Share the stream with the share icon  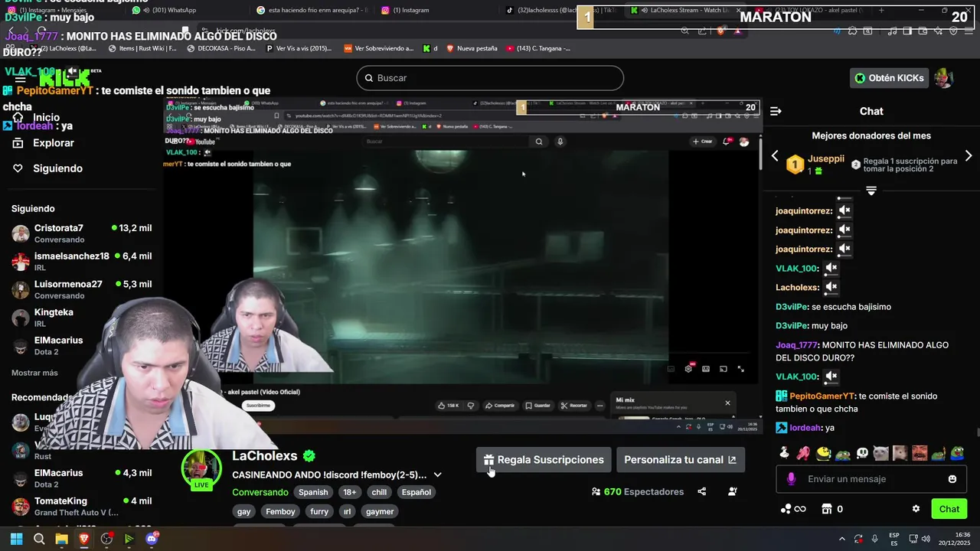[x=702, y=491]
